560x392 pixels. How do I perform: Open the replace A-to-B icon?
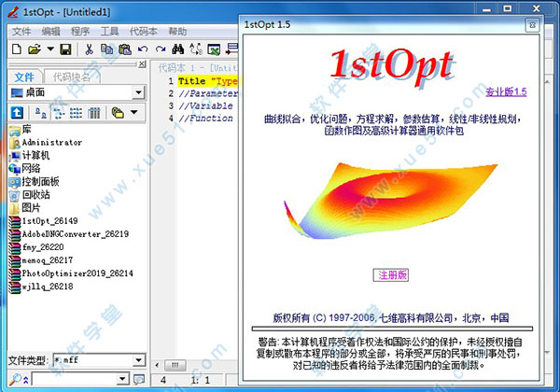coord(196,49)
